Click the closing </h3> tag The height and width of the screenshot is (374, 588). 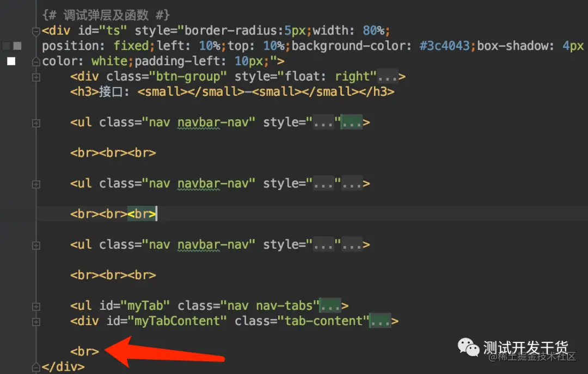[377, 93]
